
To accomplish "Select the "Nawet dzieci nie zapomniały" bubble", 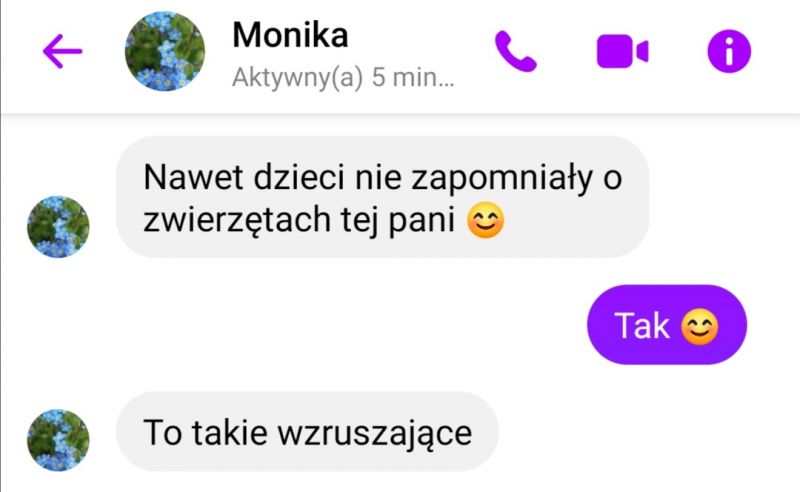I will click(x=383, y=197).
